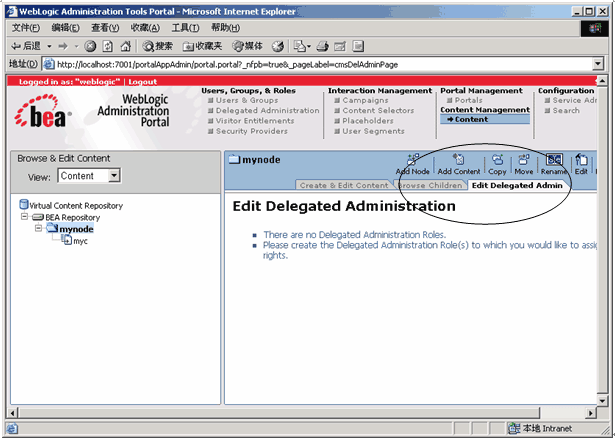Click the Mail icon in IE toolbar
This screenshot has width=615, height=440.
(x=302, y=46)
